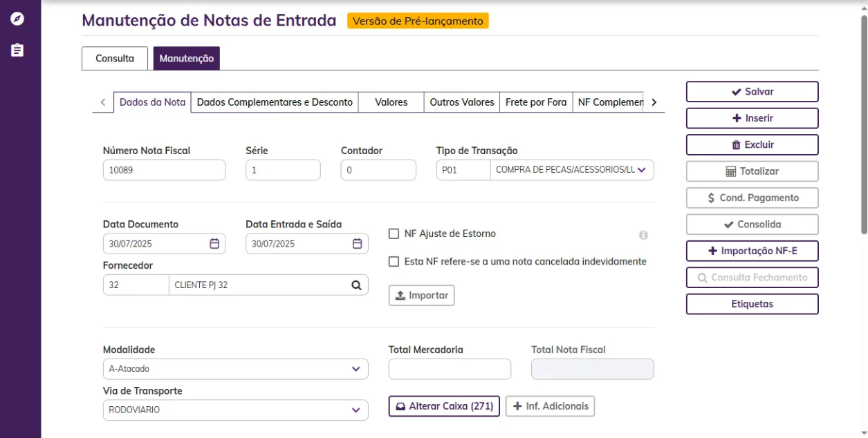Viewport: 868px width, 438px height.
Task: Switch to the Consulta tab
Action: coord(115,59)
